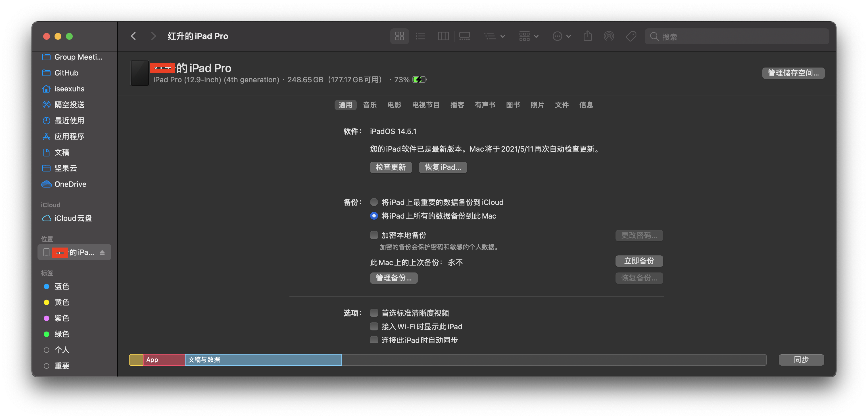The image size is (868, 419).
Task: Enable 首选标准清晰度视频 checkbox
Action: tap(374, 313)
